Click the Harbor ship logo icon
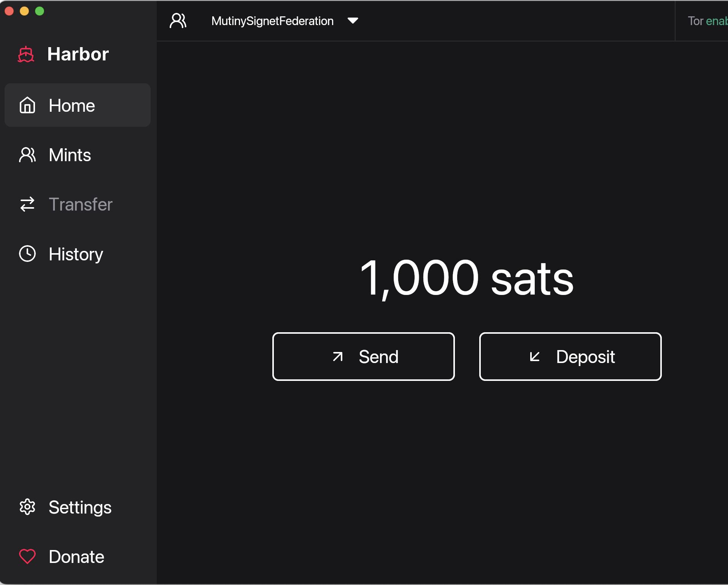The height and width of the screenshot is (585, 728). tap(26, 54)
